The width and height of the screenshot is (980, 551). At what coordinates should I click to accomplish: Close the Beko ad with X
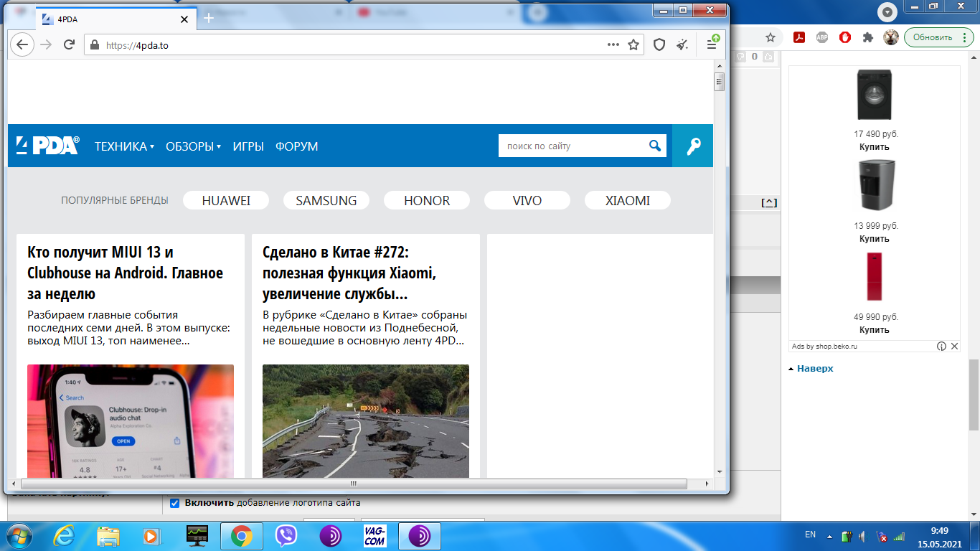954,346
